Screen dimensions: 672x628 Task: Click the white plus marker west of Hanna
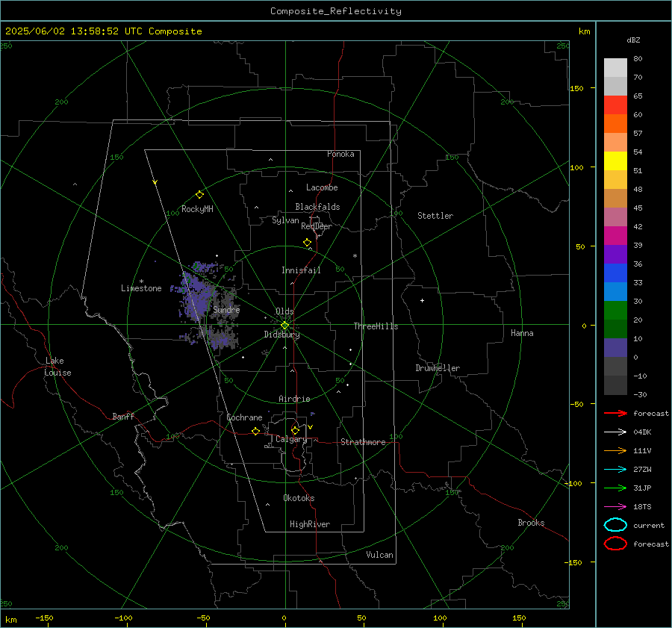(422, 300)
